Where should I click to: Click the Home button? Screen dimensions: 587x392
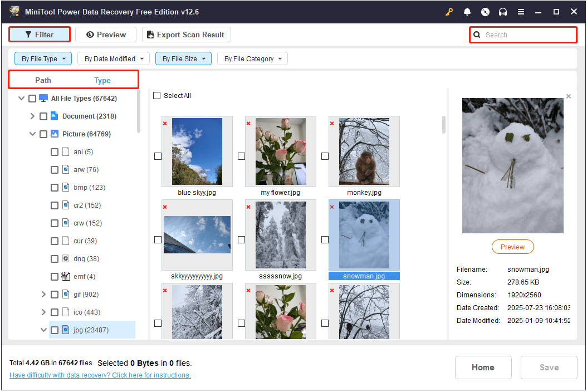[x=483, y=367]
